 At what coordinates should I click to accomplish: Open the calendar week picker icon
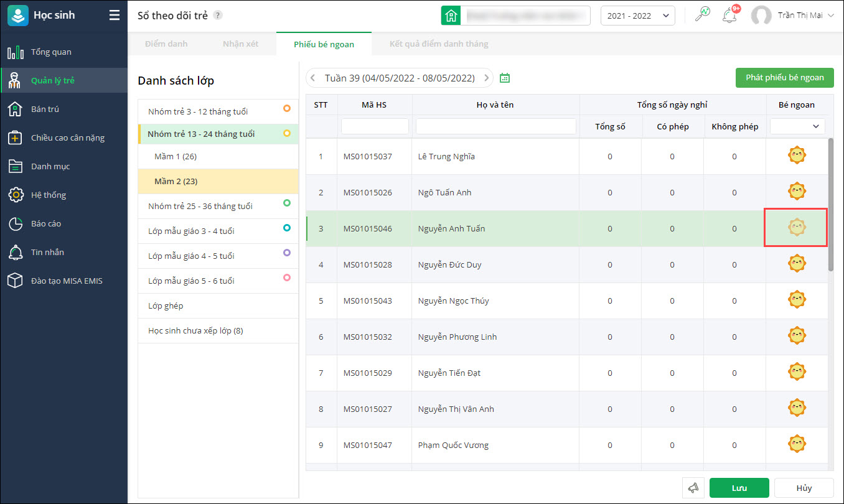point(505,78)
